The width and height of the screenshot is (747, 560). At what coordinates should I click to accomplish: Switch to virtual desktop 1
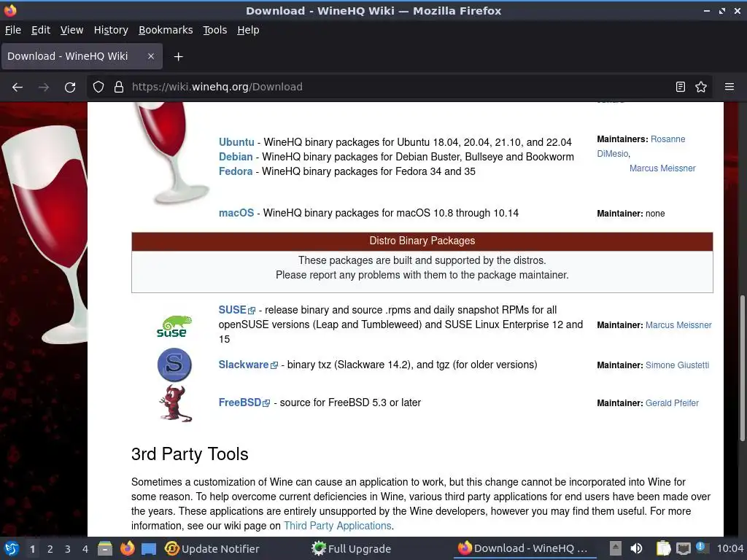click(x=32, y=549)
